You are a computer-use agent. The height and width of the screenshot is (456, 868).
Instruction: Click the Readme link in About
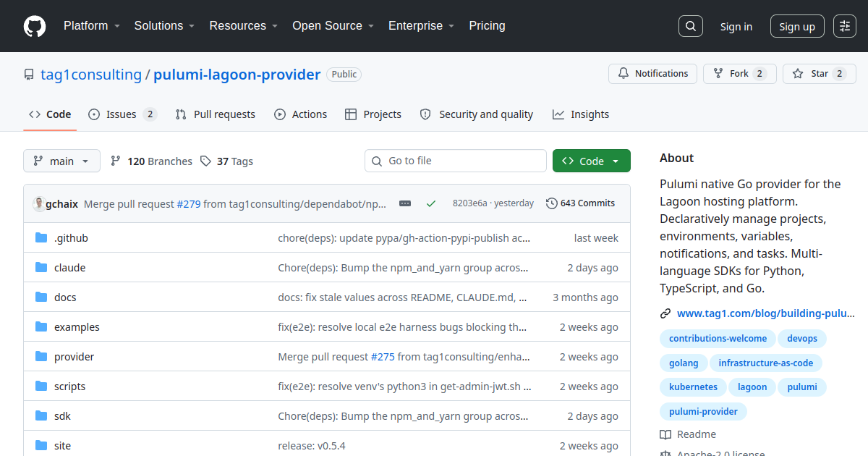(x=688, y=434)
